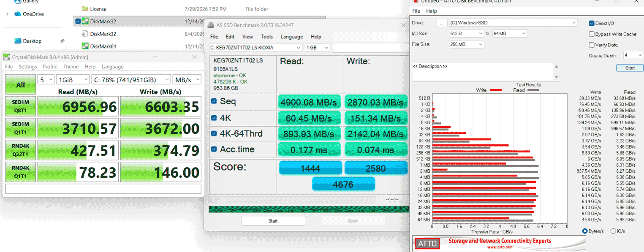This screenshot has height=252, width=644.
Task: Click the 6956.96 read value in CrystalDiskMark
Action: 77,107
